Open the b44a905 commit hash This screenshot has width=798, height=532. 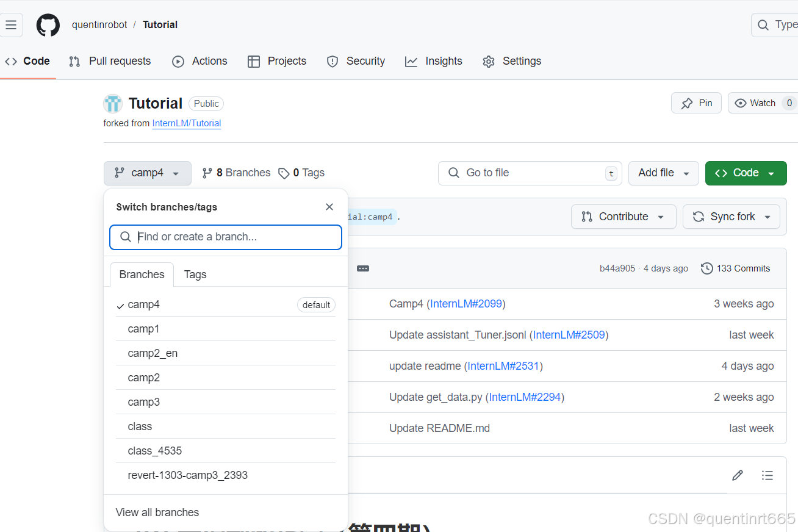pyautogui.click(x=617, y=268)
